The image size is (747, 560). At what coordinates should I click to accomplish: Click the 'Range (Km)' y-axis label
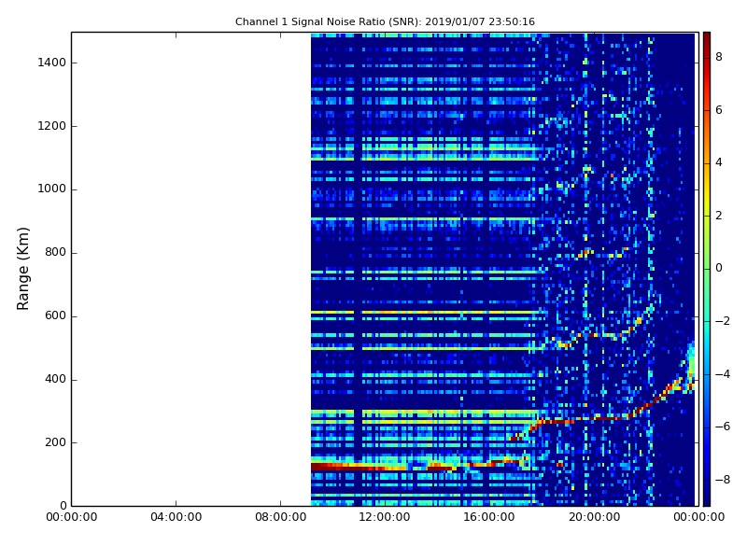(x=22, y=269)
